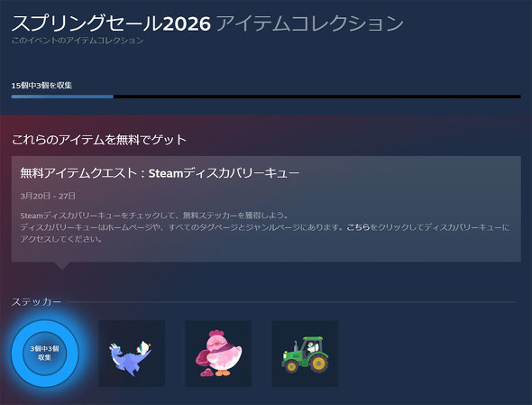The height and width of the screenshot is (405, 532).
Task: Select the pink chicken sticker
Action: point(218,354)
